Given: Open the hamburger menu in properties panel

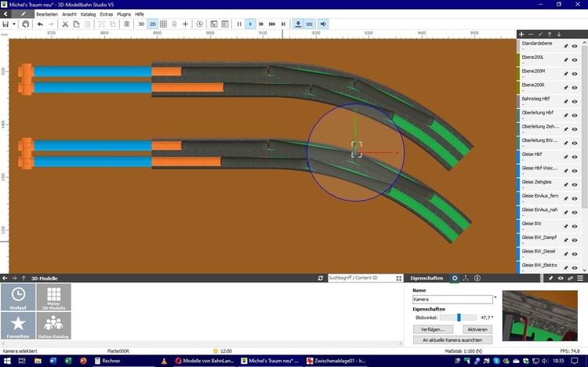Looking at the screenshot, I should pyautogui.click(x=580, y=278).
